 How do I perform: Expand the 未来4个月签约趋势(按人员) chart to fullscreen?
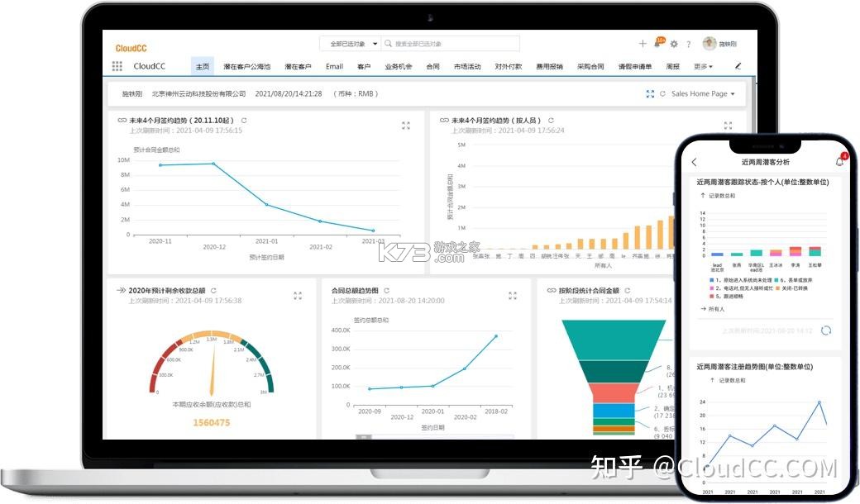tap(728, 126)
